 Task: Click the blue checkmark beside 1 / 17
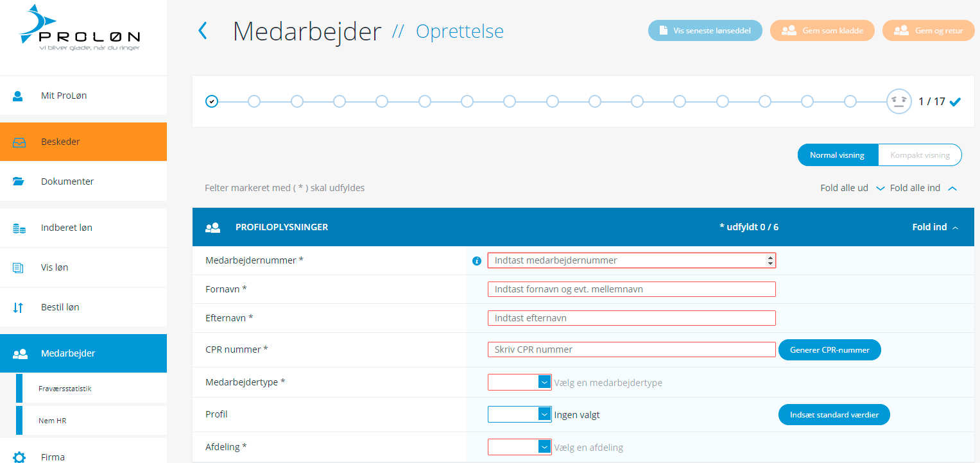point(955,101)
